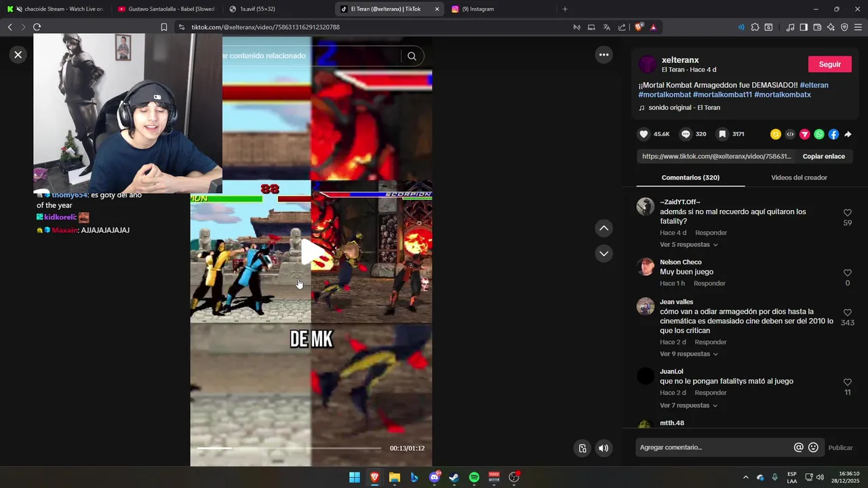Copy the link with Copiar enlace

pyautogui.click(x=823, y=157)
